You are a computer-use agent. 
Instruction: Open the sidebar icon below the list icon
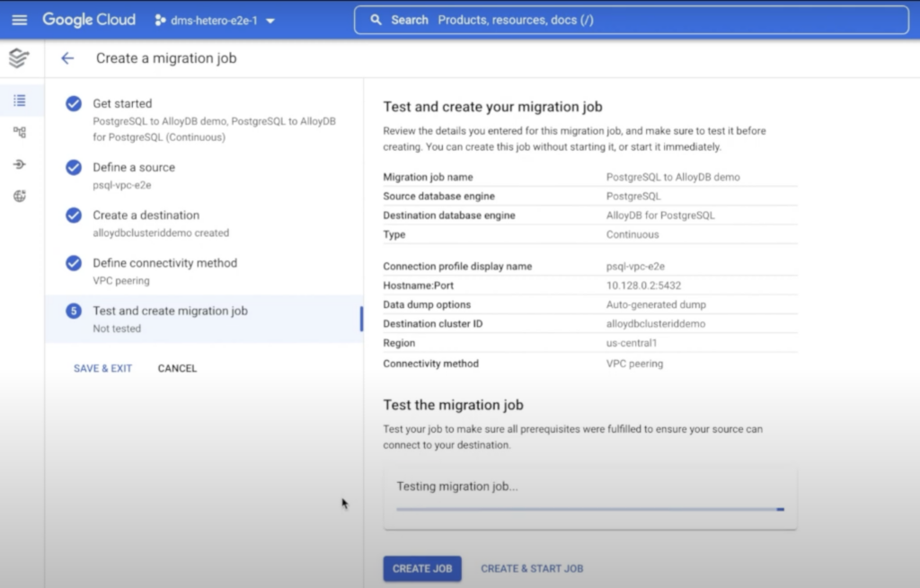pos(20,133)
